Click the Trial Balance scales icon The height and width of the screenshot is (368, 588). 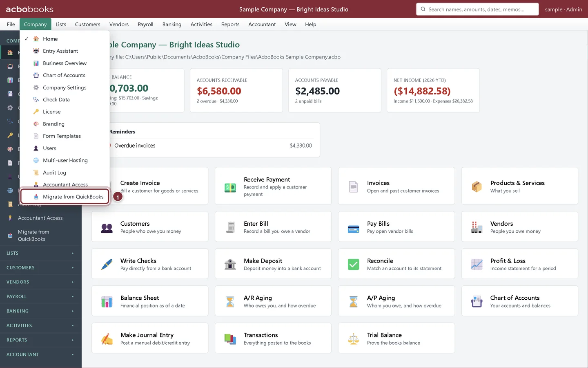coord(354,339)
